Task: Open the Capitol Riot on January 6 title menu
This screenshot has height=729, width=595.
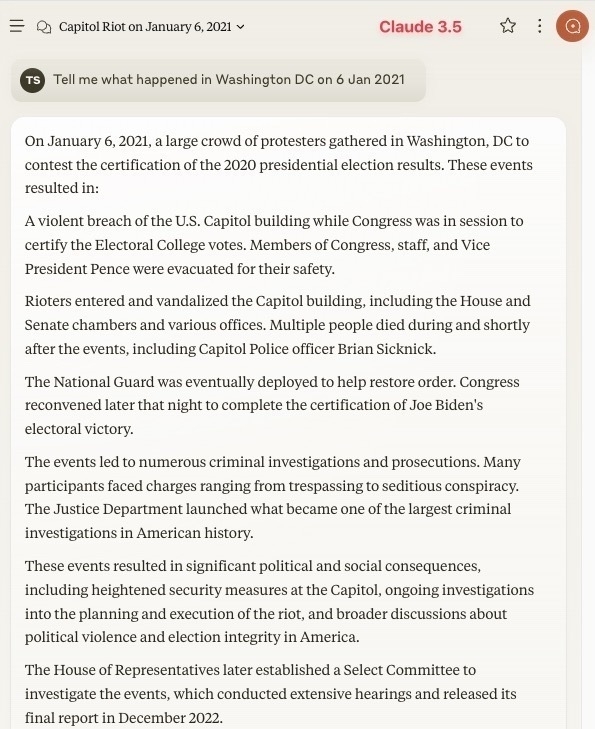Action: pyautogui.click(x=145, y=27)
